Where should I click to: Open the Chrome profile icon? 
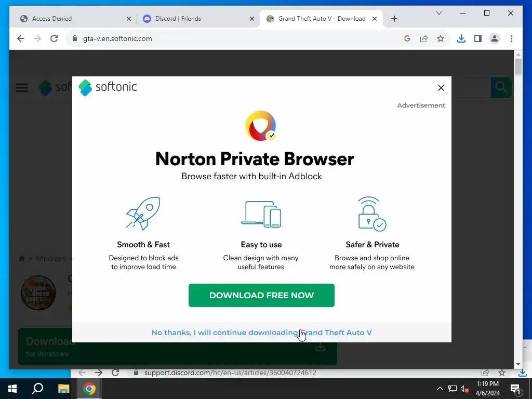coord(495,38)
